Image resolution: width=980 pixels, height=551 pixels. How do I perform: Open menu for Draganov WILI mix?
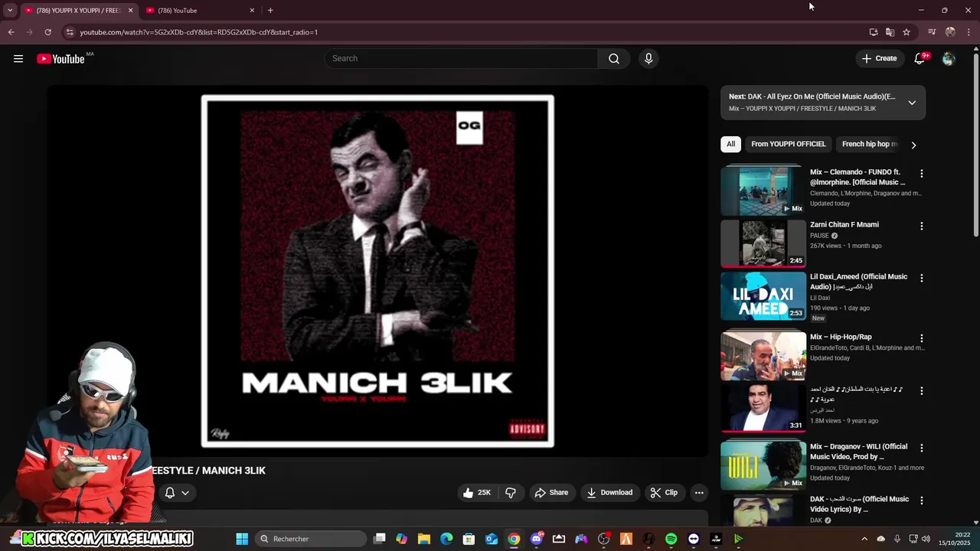[922, 448]
